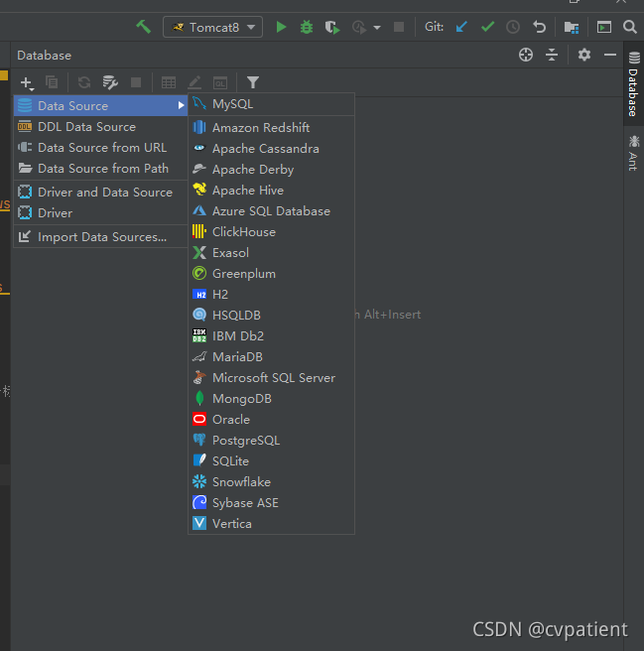Pick IBM Db2 data source
Screen dimensions: 644x651
pyautogui.click(x=272, y=335)
